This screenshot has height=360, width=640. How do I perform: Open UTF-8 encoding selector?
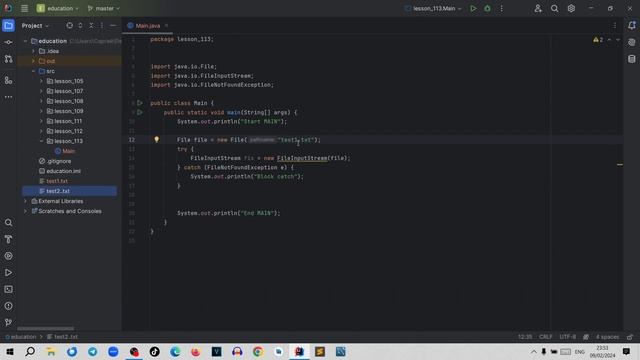point(567,337)
